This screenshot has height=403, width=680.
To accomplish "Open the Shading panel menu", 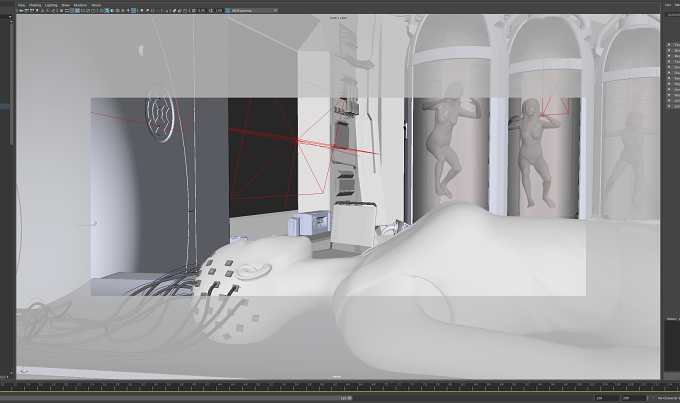I will tap(35, 5).
